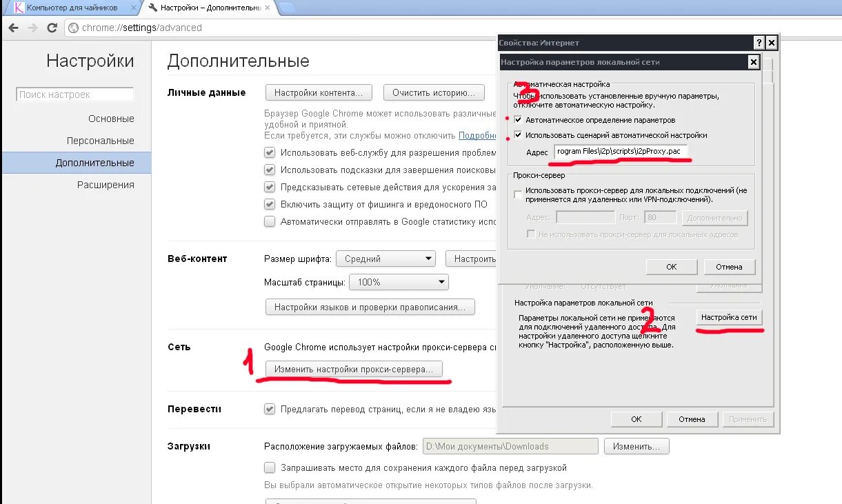Screen dimensions: 842x504
Task: Open the 'Подробнее' link
Action: pyautogui.click(x=478, y=136)
